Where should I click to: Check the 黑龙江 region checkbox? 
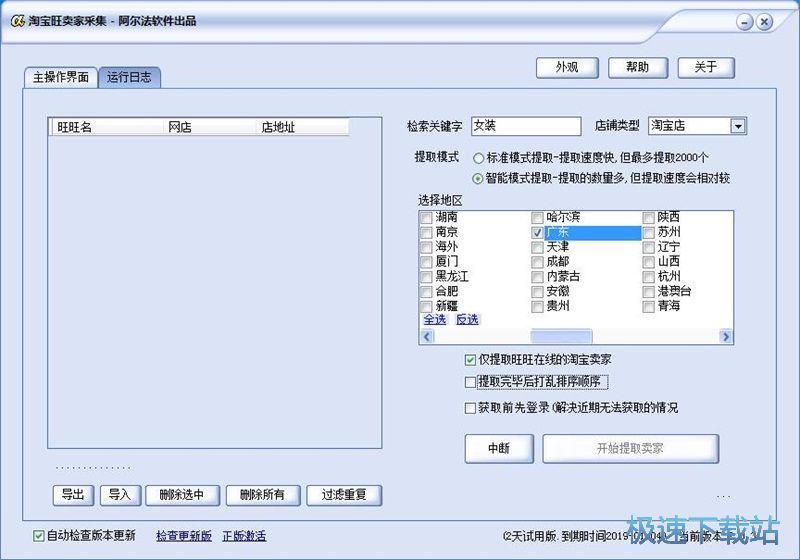(x=426, y=277)
